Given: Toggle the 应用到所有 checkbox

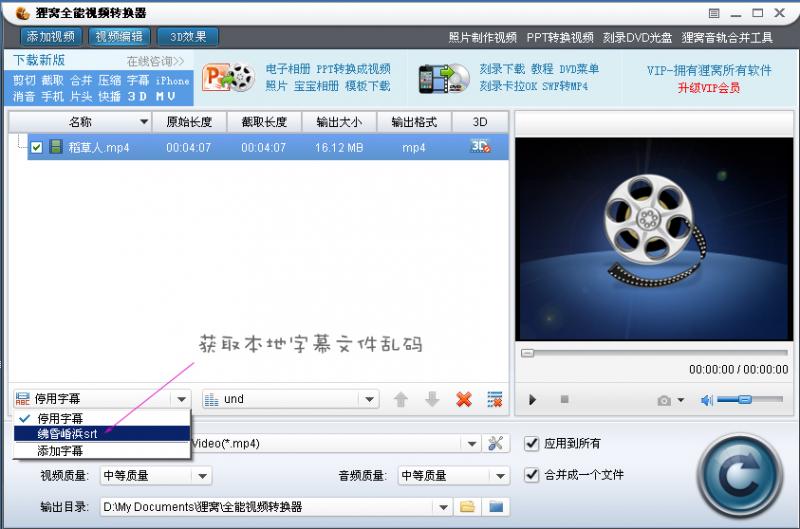Looking at the screenshot, I should click(532, 443).
